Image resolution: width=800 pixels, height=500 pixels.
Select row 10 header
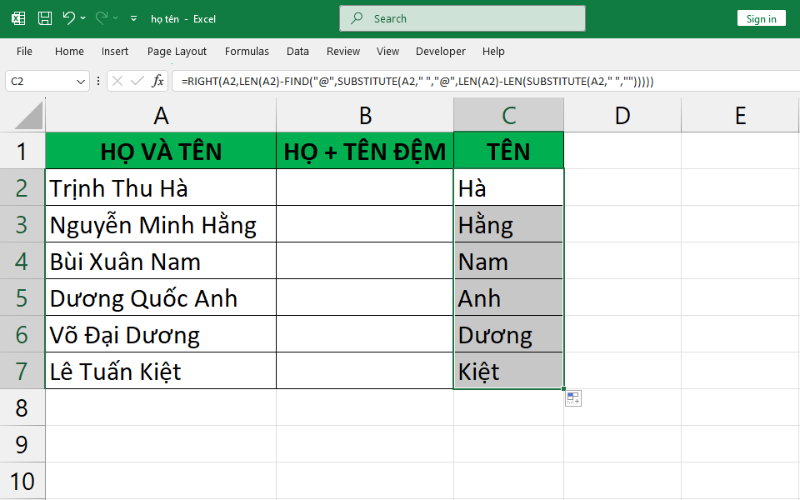(22, 481)
